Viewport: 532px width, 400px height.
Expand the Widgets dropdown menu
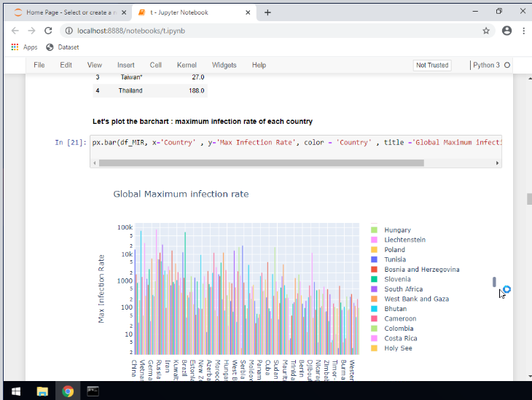click(224, 65)
